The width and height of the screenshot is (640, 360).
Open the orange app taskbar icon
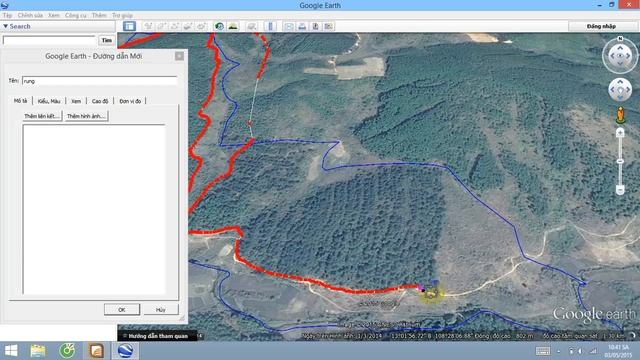(x=96, y=351)
